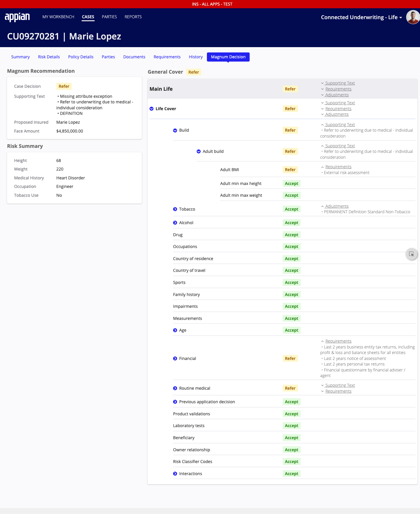Expand the Tobacco row
420x514 pixels.
coord(175,209)
